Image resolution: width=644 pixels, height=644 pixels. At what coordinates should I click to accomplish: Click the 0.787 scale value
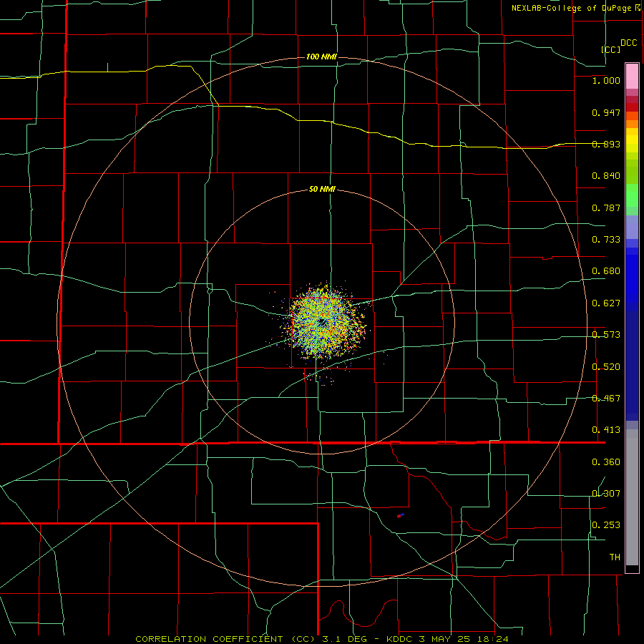(606, 208)
